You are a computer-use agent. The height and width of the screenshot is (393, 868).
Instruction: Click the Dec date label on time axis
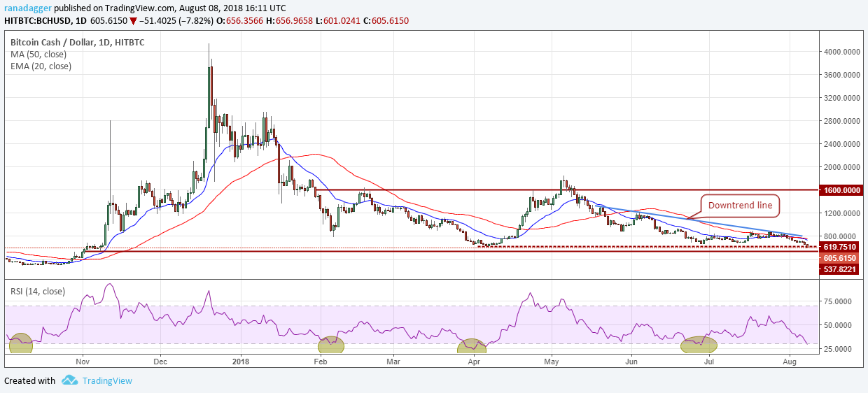click(160, 362)
